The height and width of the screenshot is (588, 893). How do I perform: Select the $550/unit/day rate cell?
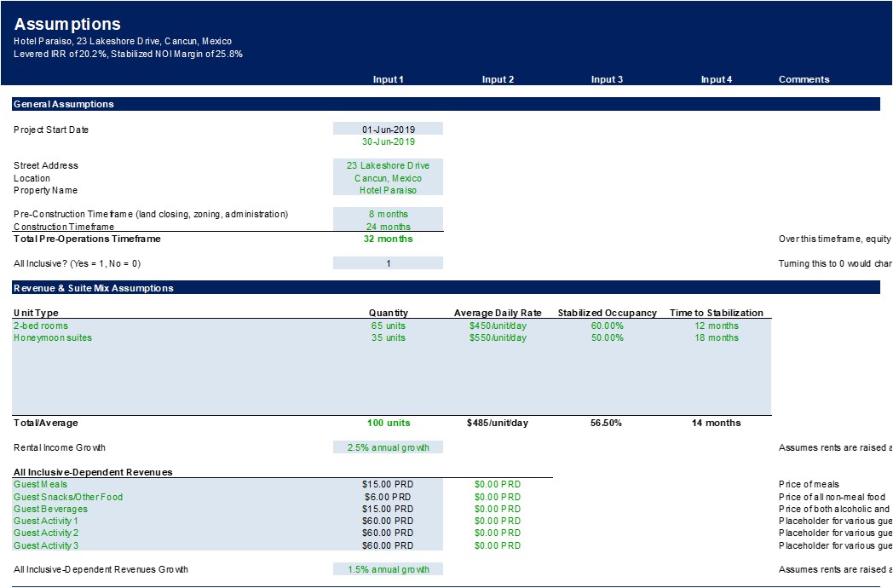pyautogui.click(x=498, y=337)
